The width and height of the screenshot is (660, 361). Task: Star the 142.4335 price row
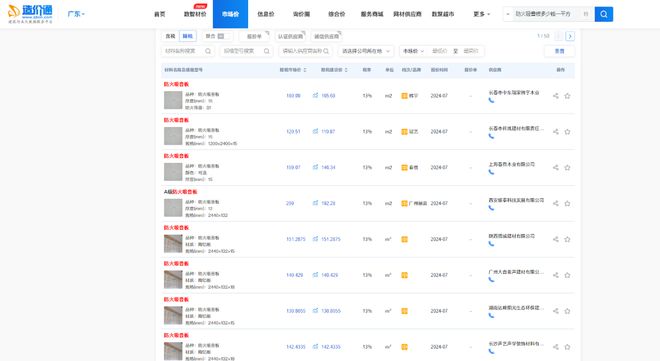pyautogui.click(x=567, y=347)
